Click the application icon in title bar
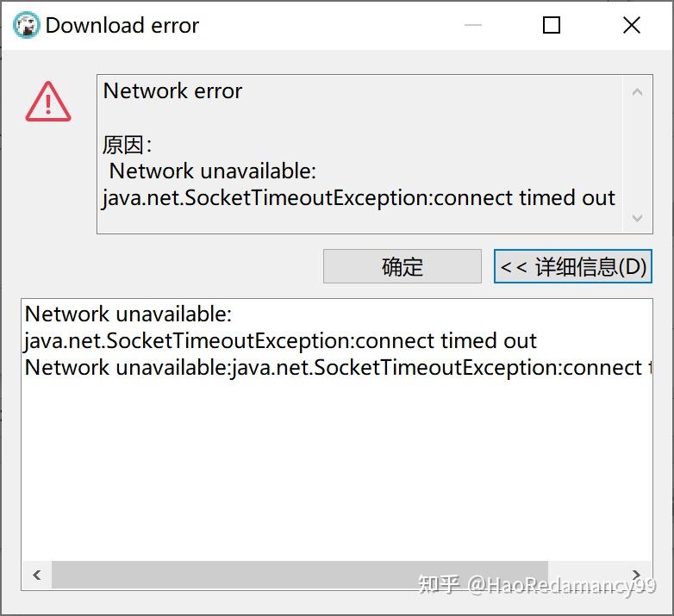Screen dimensions: 674x616 pyautogui.click(x=26, y=25)
